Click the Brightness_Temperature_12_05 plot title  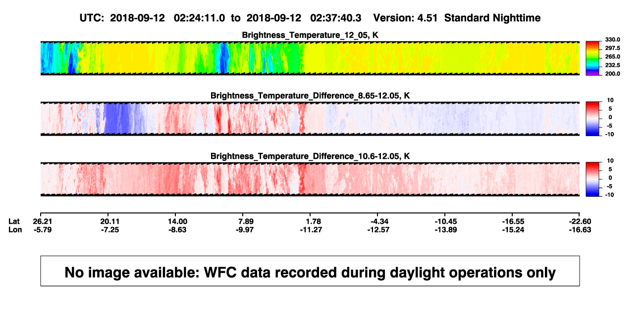coord(310,35)
